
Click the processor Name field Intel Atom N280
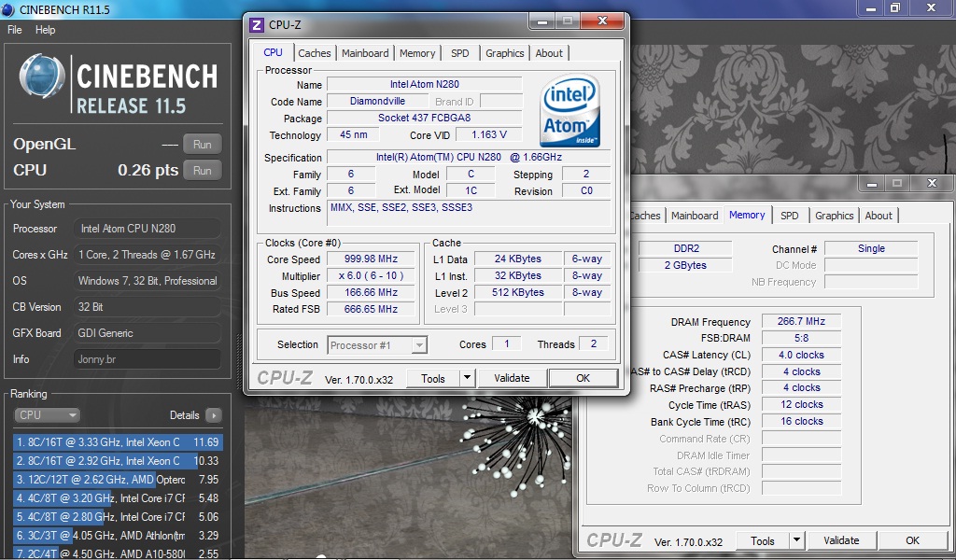[x=425, y=84]
